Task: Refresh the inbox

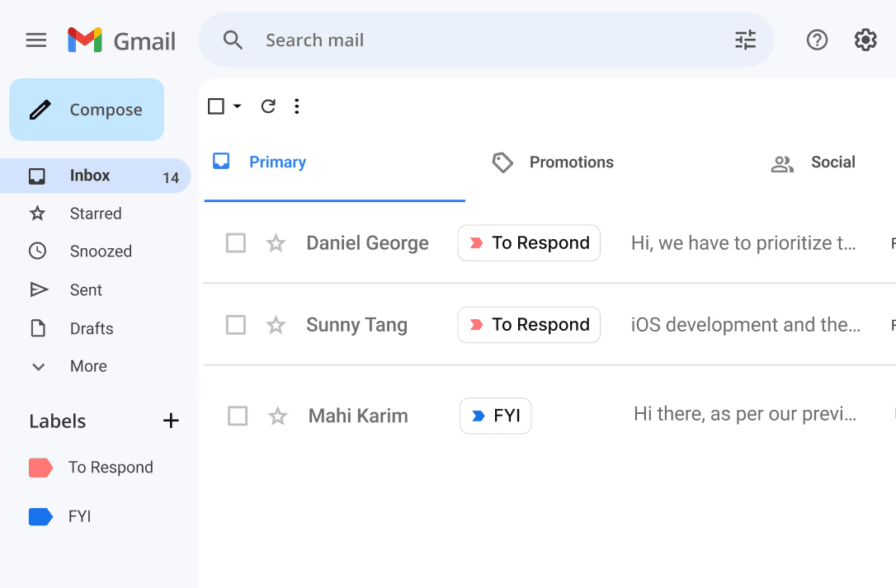Action: tap(268, 106)
